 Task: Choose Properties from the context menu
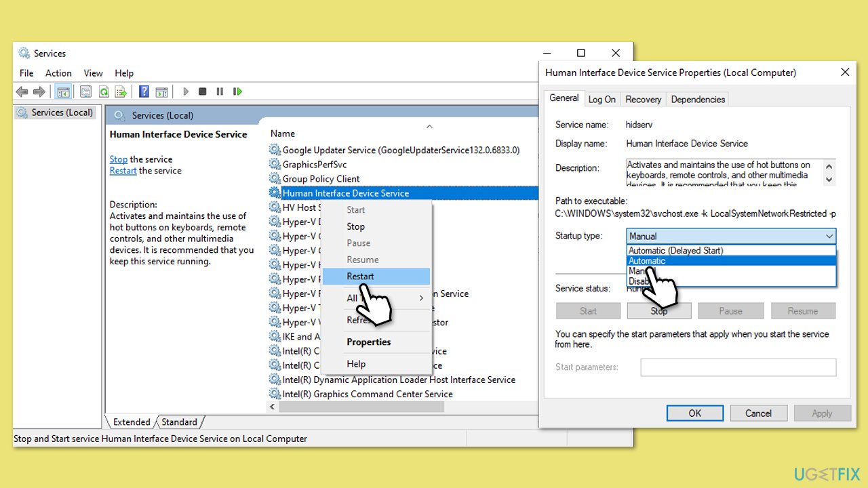coord(376,342)
